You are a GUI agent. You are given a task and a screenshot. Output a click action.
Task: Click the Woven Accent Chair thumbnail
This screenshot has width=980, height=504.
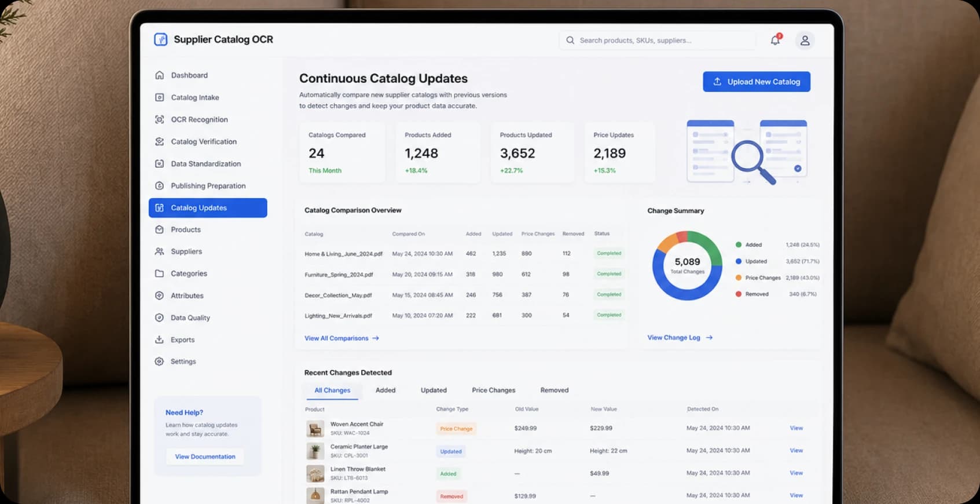point(315,429)
